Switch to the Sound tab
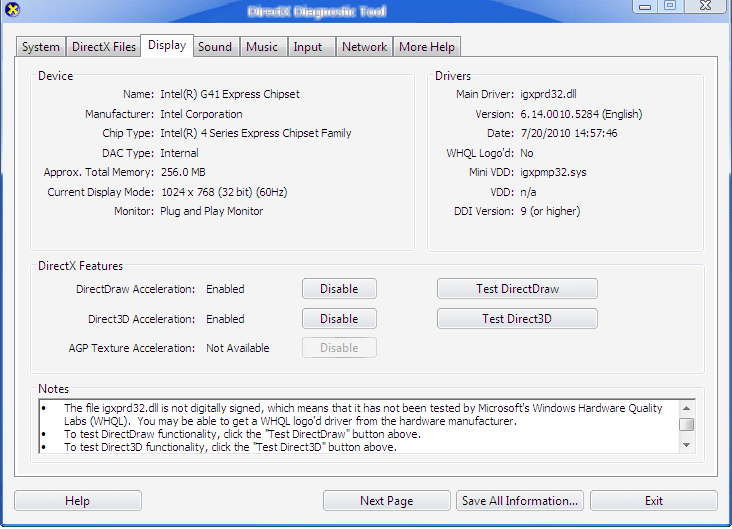732x529 pixels. [215, 47]
